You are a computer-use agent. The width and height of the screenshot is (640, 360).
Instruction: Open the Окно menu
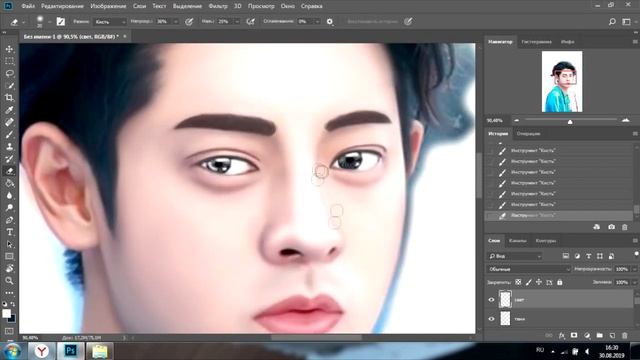coord(287,6)
